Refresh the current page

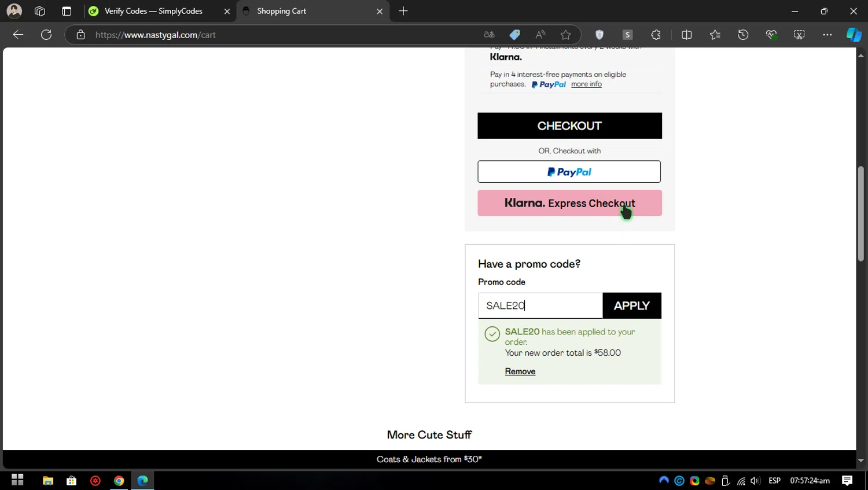(x=46, y=35)
